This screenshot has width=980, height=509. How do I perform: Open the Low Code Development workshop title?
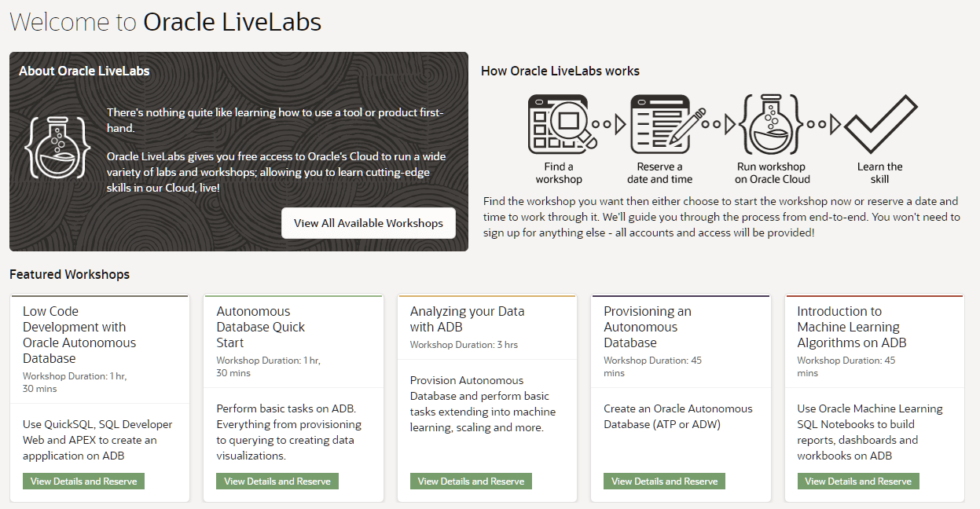click(x=79, y=327)
